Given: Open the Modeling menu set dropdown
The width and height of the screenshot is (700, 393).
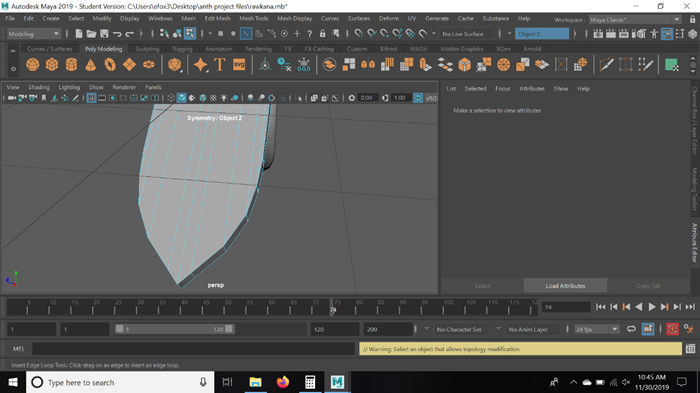Looking at the screenshot, I should coord(33,34).
